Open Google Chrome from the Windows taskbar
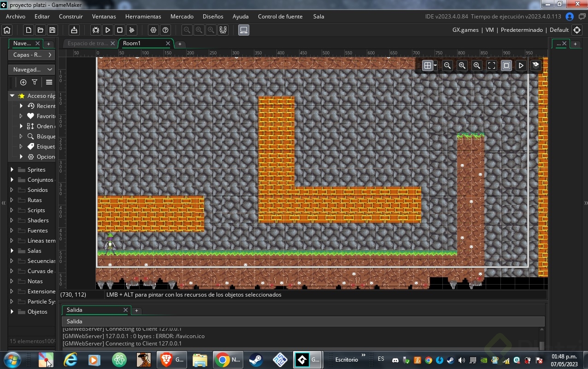This screenshot has height=369, width=588. click(223, 360)
